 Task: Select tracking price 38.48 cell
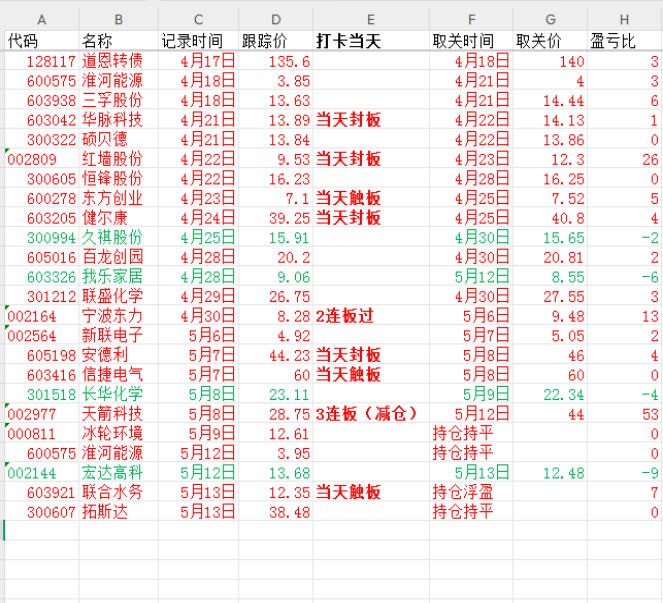pyautogui.click(x=276, y=512)
